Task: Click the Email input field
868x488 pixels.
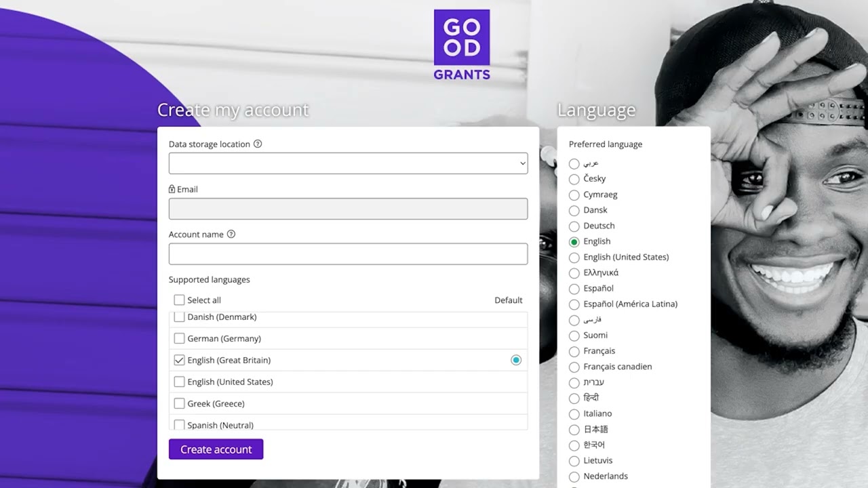Action: [x=348, y=209]
